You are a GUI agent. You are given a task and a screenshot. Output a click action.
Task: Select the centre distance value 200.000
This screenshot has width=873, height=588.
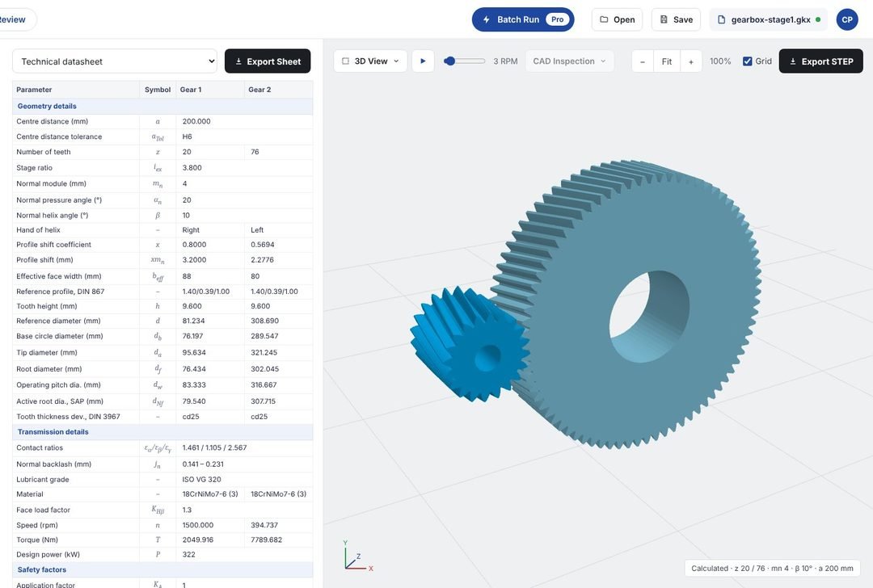pos(196,121)
